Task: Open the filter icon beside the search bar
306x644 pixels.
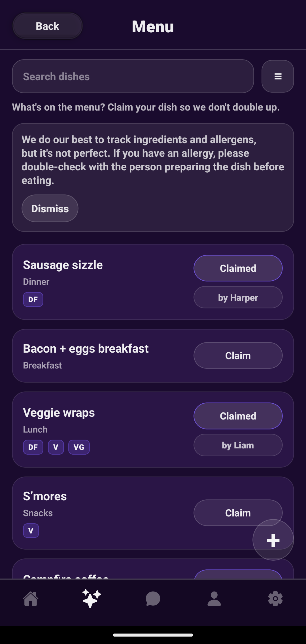Action: pos(277,76)
